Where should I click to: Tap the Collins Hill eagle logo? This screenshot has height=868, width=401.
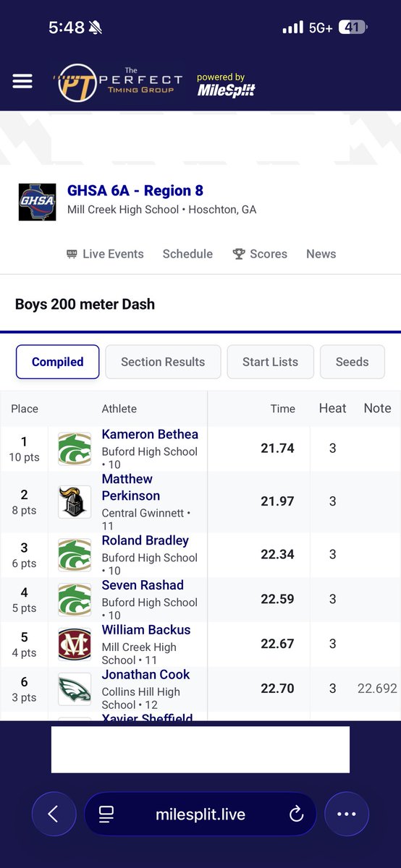point(75,689)
